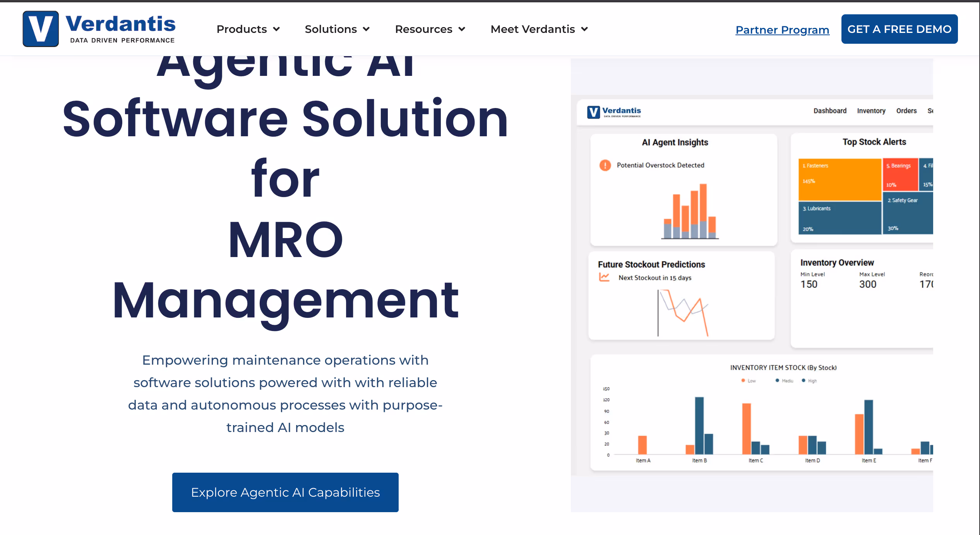Click the stockout trend line icon
The height and width of the screenshot is (535, 980).
(x=604, y=277)
